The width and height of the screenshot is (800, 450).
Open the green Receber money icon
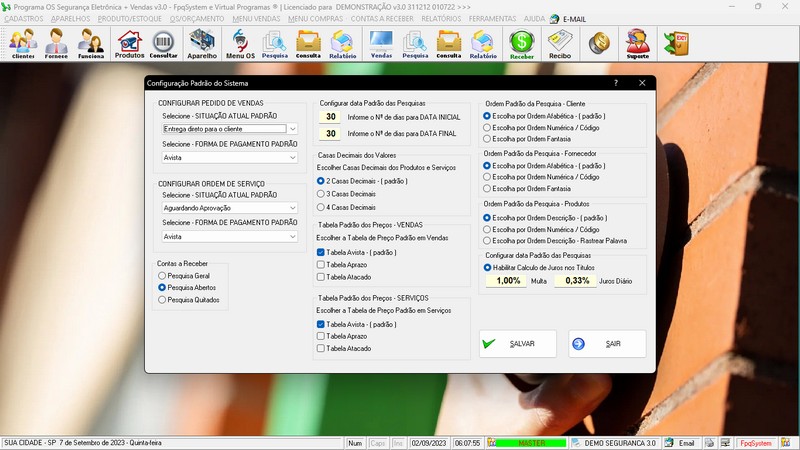pyautogui.click(x=521, y=43)
